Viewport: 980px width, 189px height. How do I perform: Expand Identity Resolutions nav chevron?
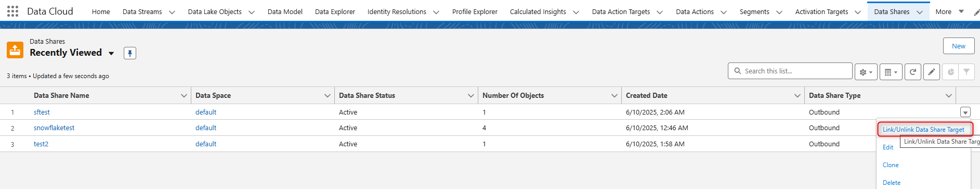[436, 12]
